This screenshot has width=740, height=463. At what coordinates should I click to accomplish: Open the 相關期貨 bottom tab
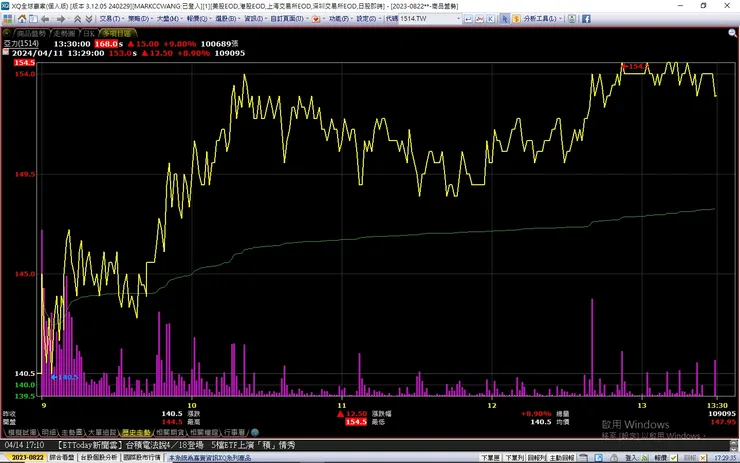tap(170, 432)
